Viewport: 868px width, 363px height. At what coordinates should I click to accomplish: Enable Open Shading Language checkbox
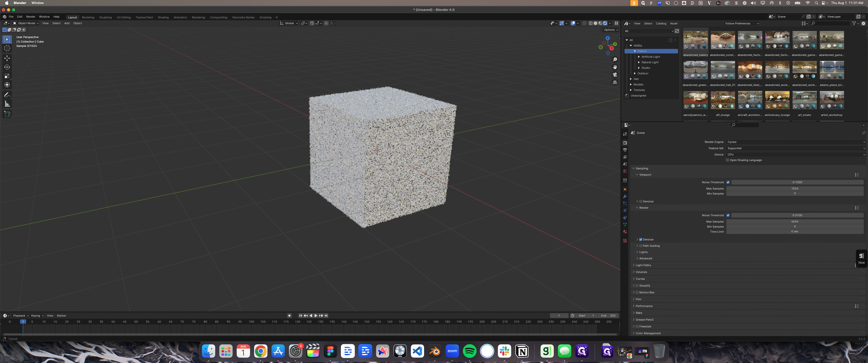coord(727,160)
